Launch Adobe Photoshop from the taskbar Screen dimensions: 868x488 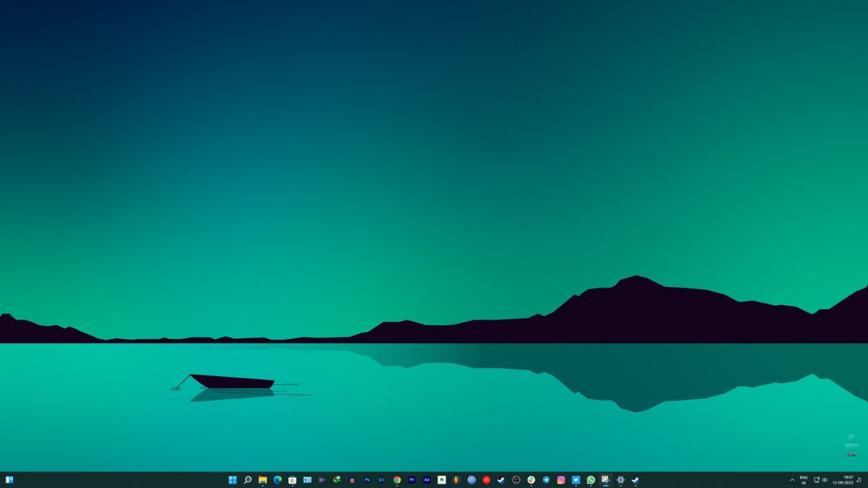367,480
